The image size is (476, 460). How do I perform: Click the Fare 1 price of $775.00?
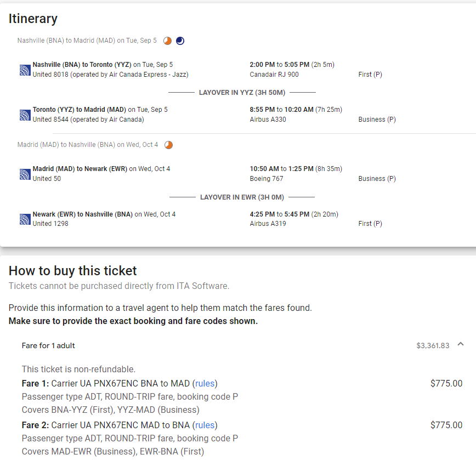point(446,383)
